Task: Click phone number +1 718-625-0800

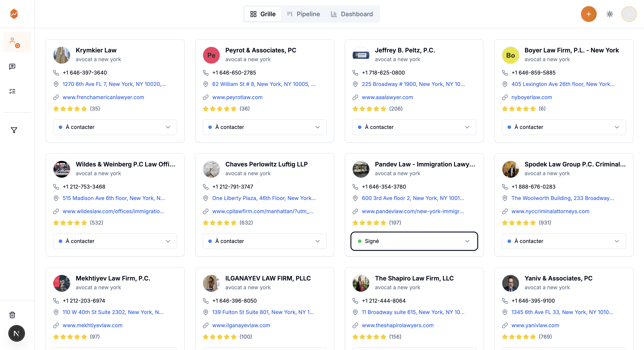Action: point(383,73)
